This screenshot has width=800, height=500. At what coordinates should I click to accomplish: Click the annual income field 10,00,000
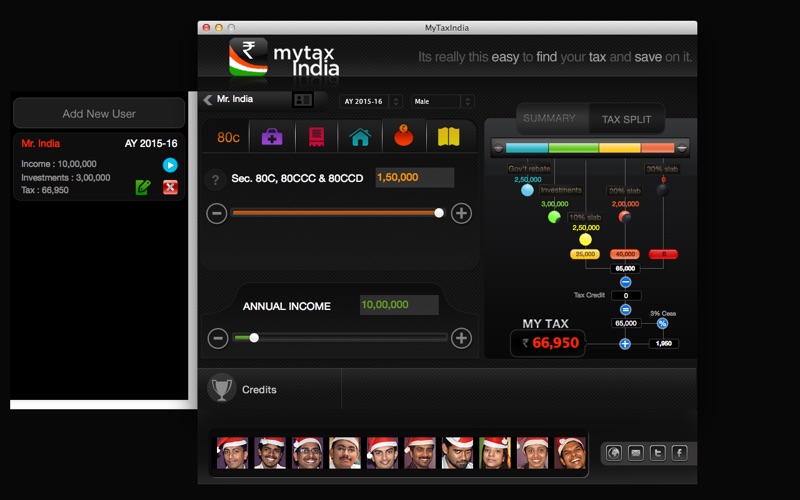click(399, 305)
